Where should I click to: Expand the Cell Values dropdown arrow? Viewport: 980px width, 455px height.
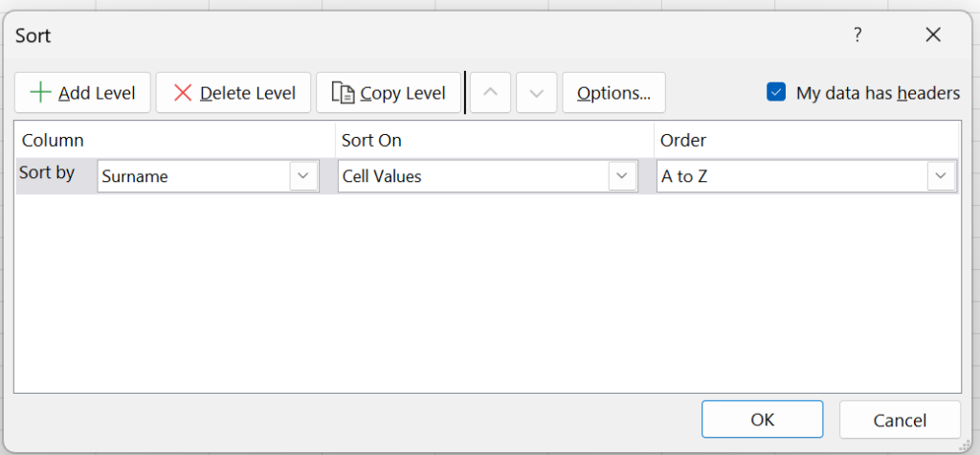point(622,176)
